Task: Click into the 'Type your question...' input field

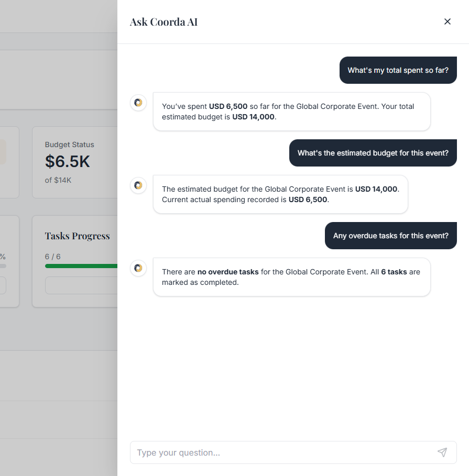Action: pyautogui.click(x=262, y=452)
